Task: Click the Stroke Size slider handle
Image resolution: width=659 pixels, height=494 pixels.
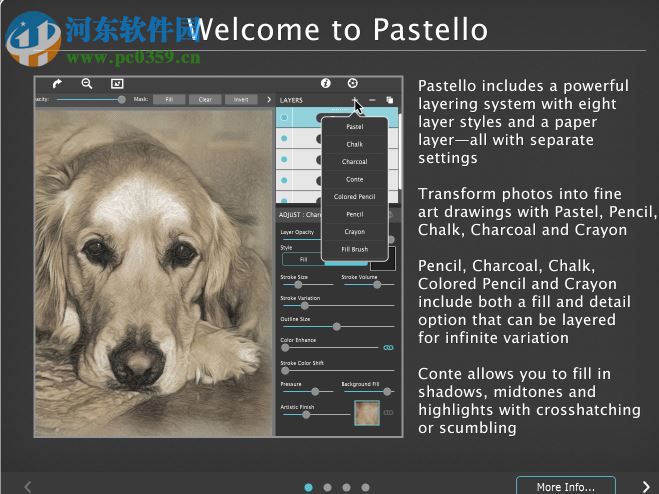Action: [x=298, y=285]
